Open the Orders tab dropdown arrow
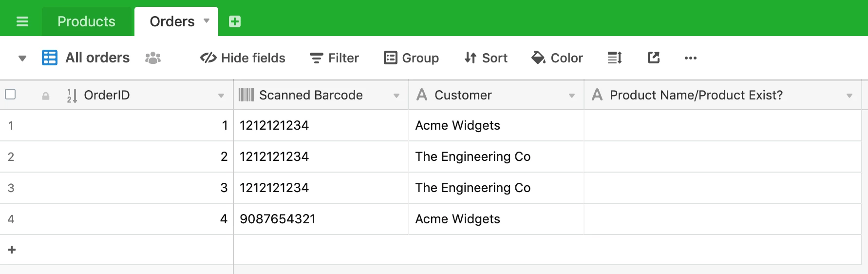 point(207,21)
